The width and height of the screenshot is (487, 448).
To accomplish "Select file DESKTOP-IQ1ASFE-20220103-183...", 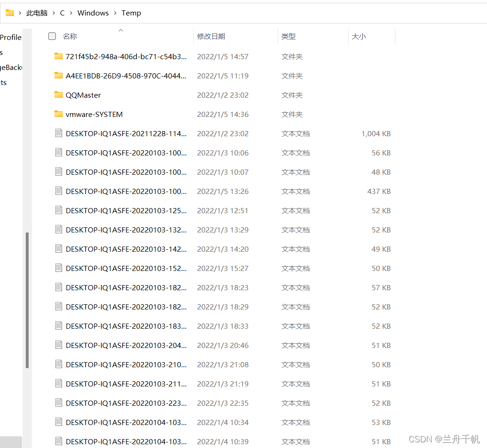I will (126, 326).
